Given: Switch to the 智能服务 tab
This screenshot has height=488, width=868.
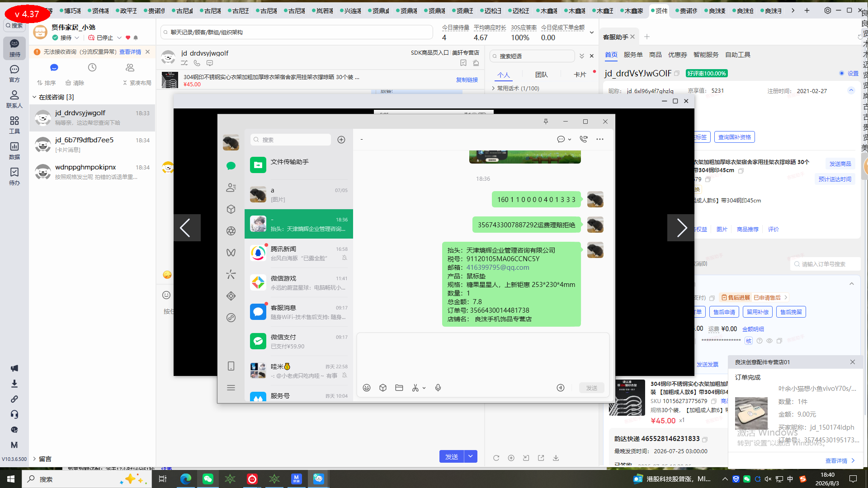Looking at the screenshot, I should 706,55.
